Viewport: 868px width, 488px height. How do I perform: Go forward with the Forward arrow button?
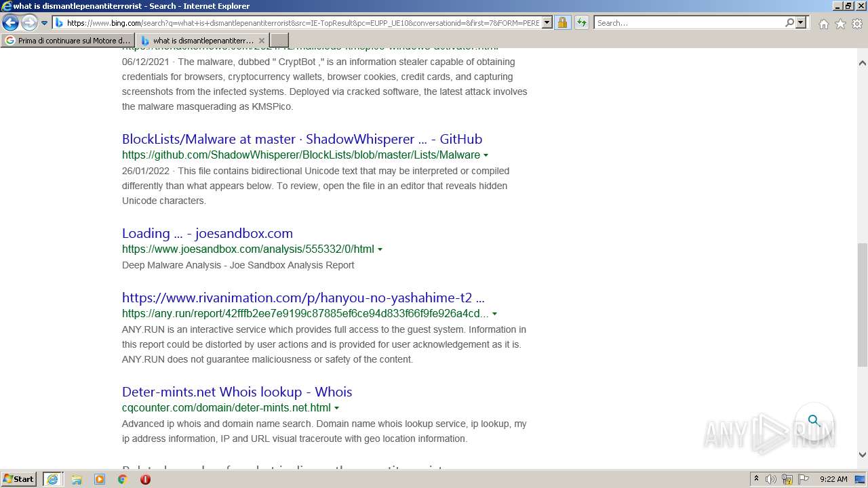click(x=29, y=23)
